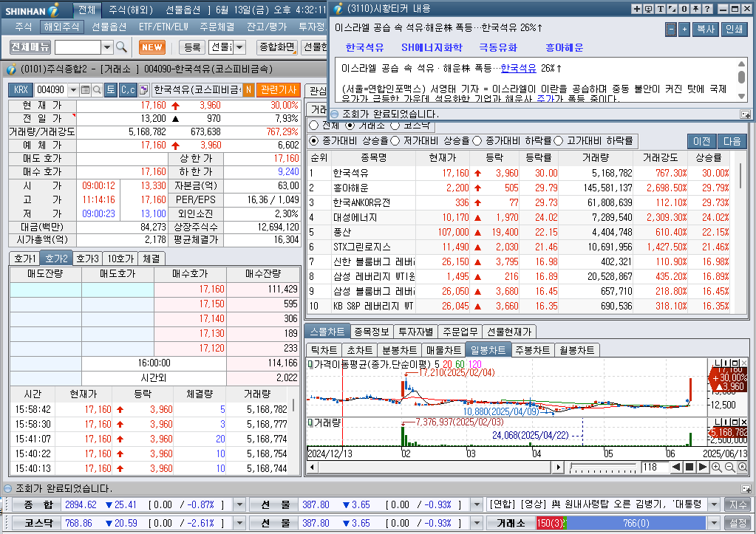Click the status icon at right of 조회가 완료되었습니다 bottom bar
This screenshot has height=534, width=756.
(746, 489)
